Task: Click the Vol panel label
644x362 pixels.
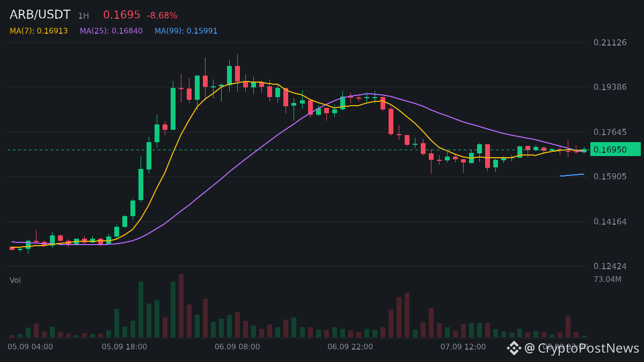Action: [15, 280]
